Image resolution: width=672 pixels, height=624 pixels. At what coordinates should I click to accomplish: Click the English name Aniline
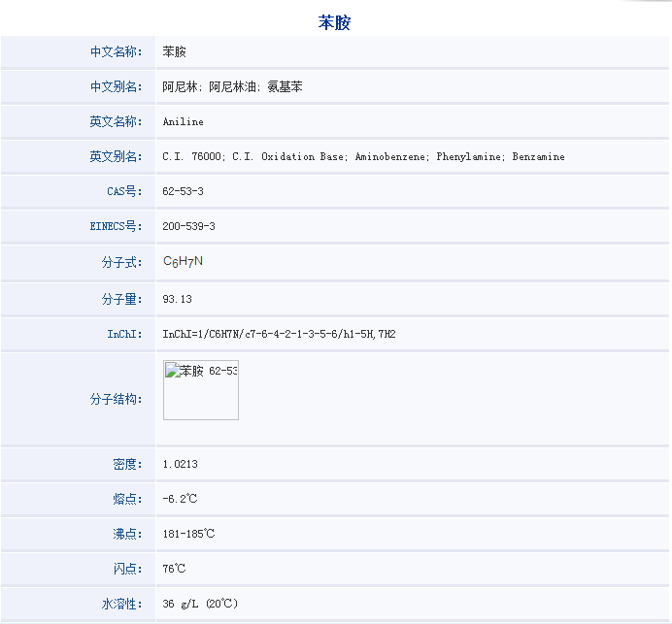click(x=183, y=122)
